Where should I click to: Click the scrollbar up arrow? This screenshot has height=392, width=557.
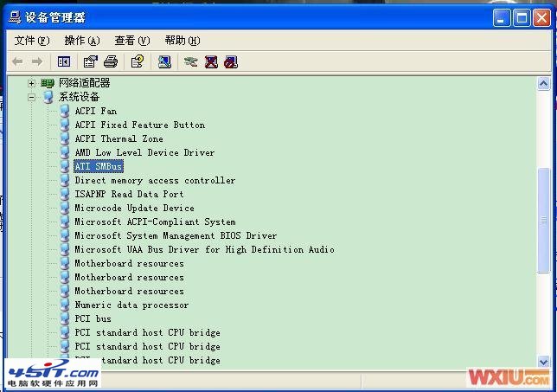click(543, 84)
